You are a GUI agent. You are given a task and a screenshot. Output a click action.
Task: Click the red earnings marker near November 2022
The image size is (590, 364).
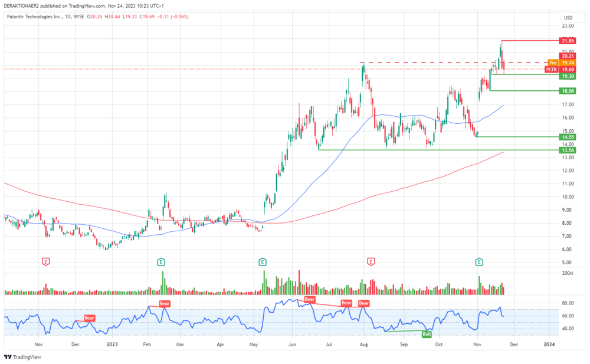pos(46,261)
